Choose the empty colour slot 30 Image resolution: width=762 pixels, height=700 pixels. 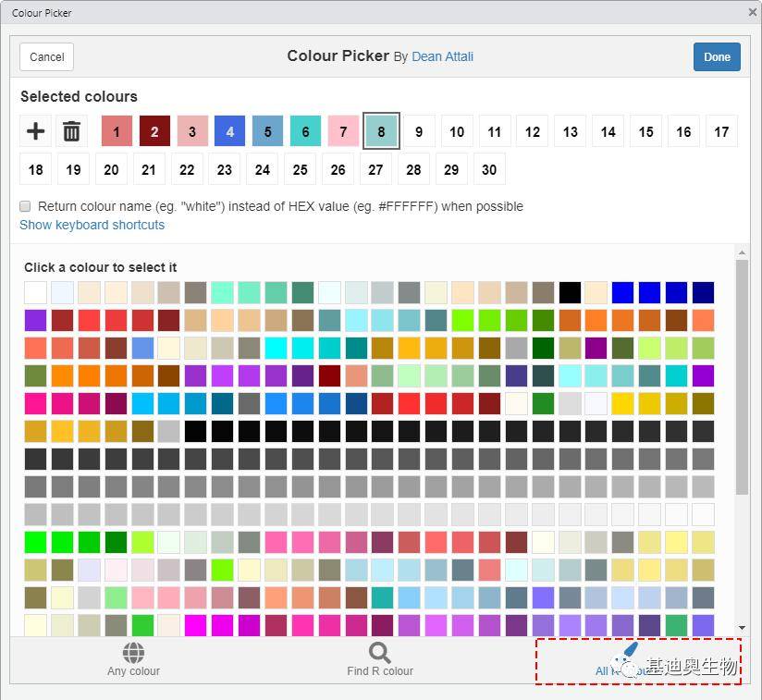[489, 169]
